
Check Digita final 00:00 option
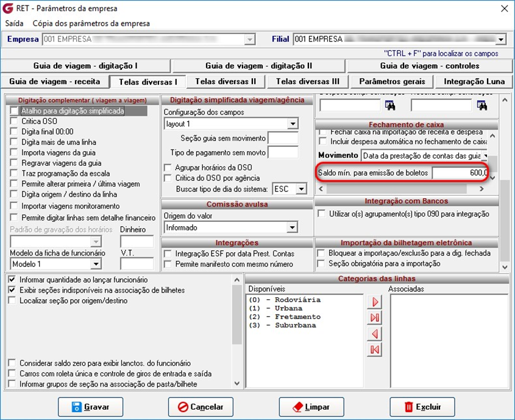pyautogui.click(x=14, y=132)
